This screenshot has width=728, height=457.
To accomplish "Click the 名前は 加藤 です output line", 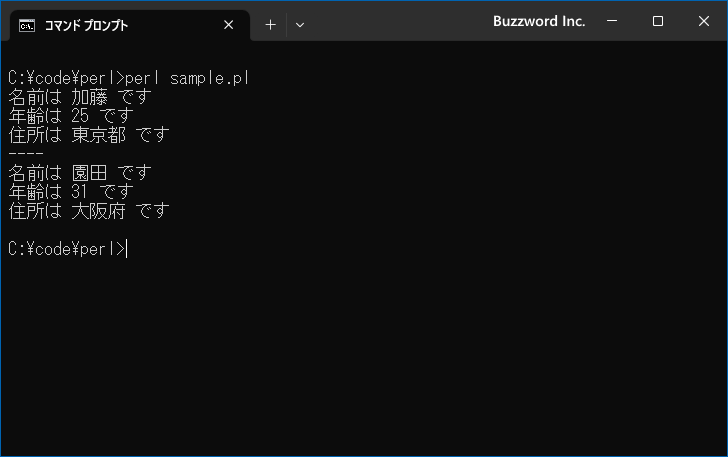I will tap(80, 97).
